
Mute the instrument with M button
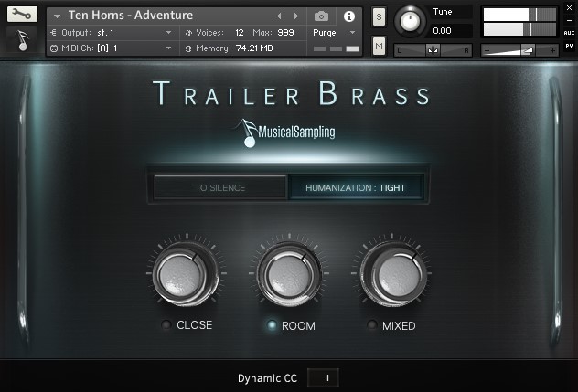coord(379,46)
